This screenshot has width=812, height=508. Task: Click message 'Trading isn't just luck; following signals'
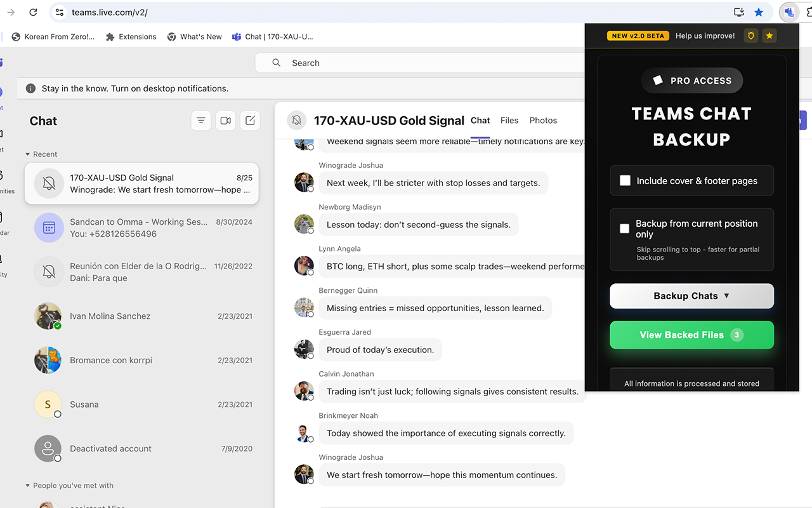(452, 392)
